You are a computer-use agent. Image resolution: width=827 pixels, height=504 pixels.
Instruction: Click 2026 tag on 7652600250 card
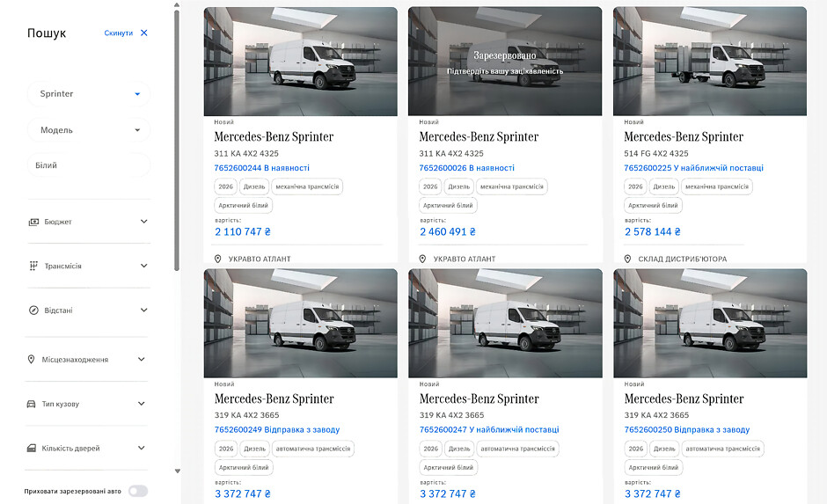(x=635, y=449)
